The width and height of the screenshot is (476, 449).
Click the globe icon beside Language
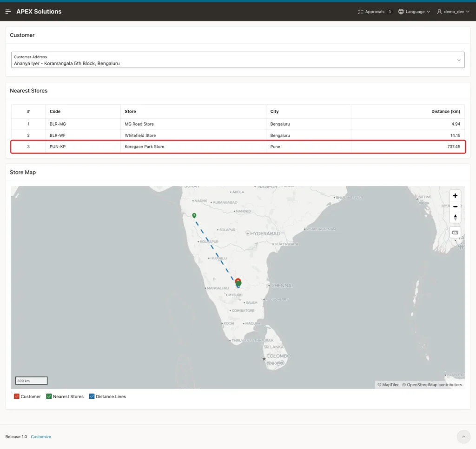pos(401,12)
